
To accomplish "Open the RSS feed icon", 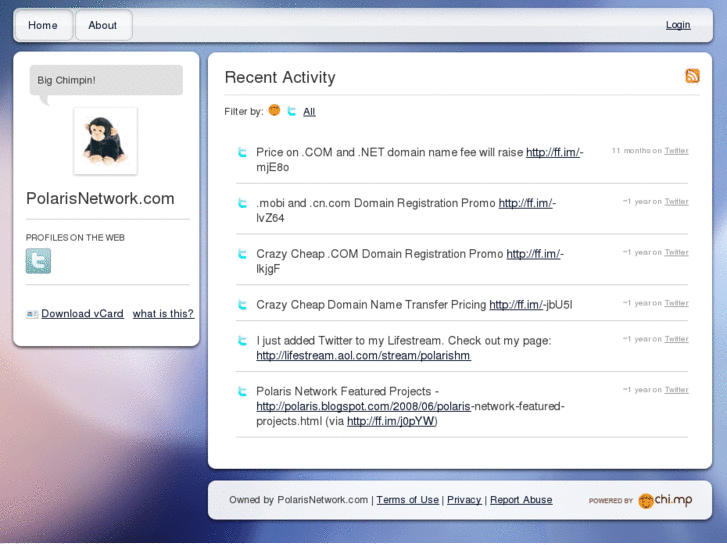I will [x=692, y=76].
